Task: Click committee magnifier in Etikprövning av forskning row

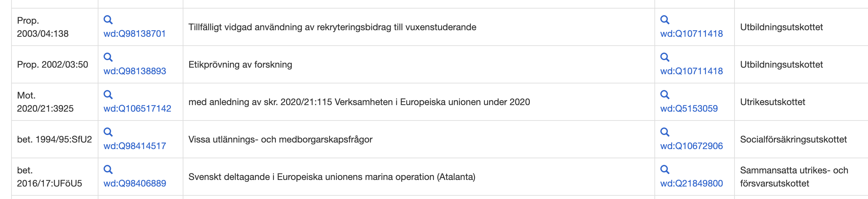Action: click(665, 57)
